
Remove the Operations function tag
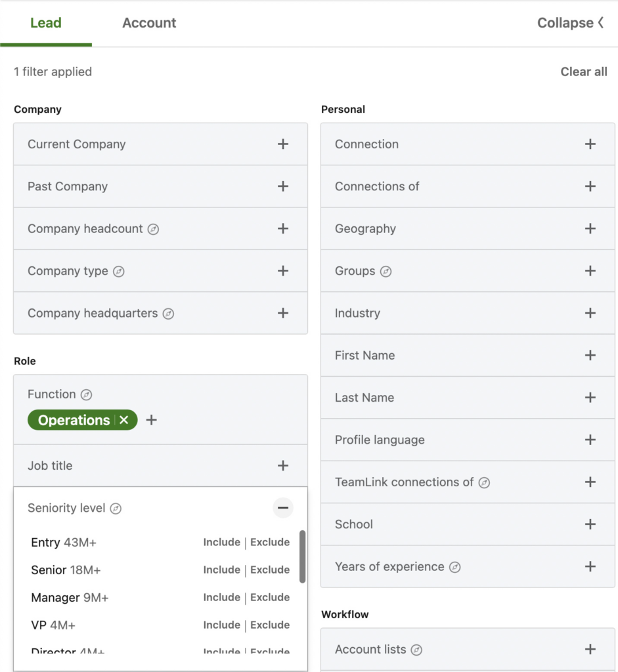pos(124,420)
